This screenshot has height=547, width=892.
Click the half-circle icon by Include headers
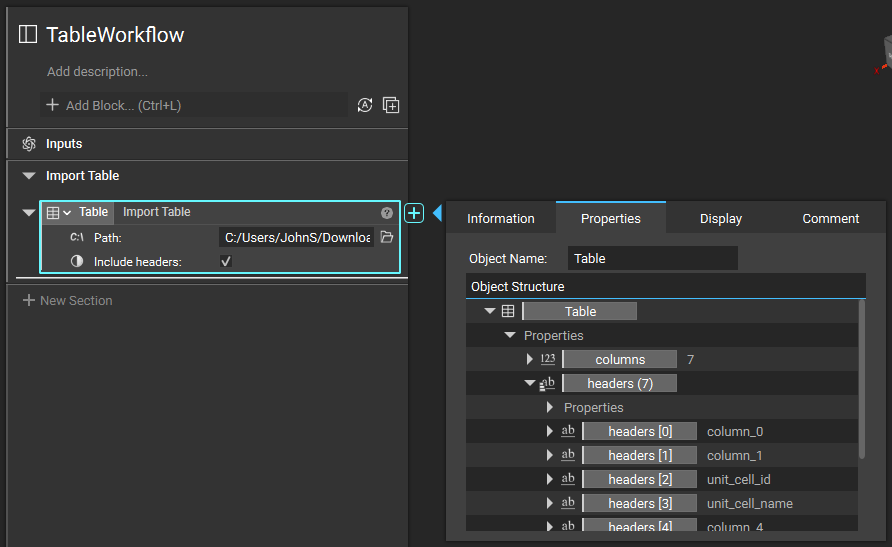pyautogui.click(x=77, y=261)
